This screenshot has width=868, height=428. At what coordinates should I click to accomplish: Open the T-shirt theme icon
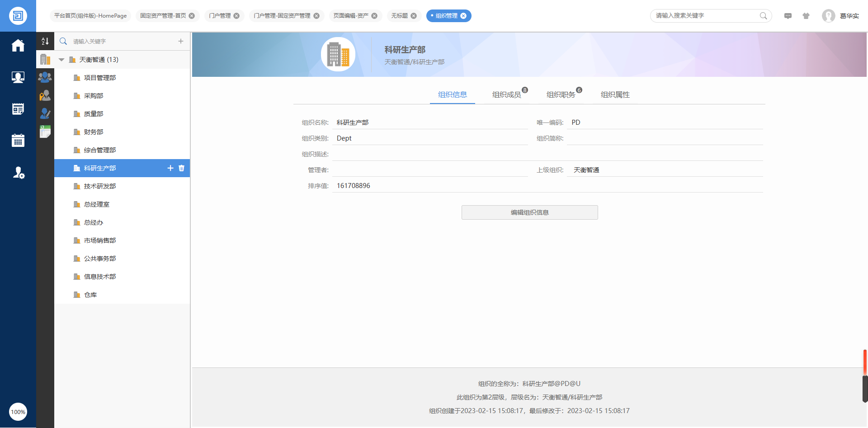click(806, 16)
